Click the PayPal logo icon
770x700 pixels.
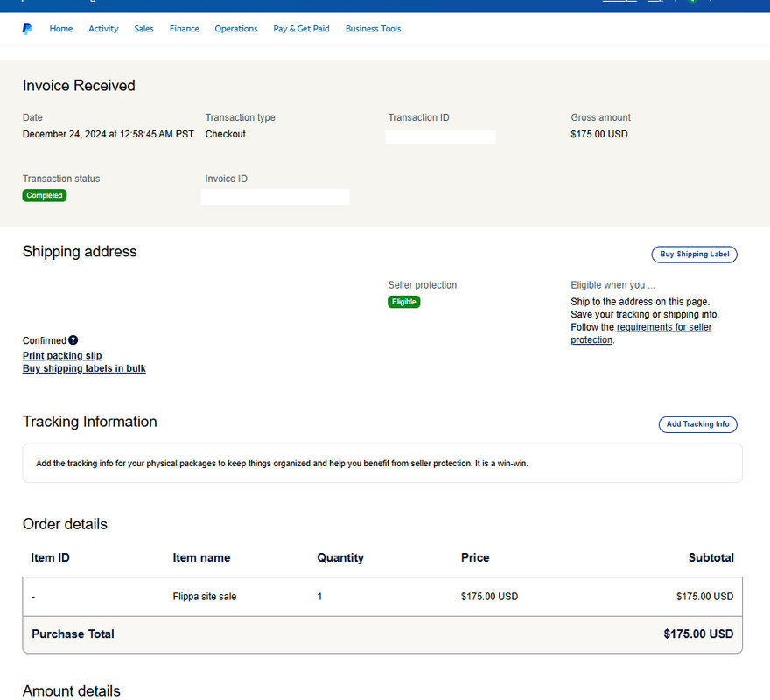(x=27, y=29)
